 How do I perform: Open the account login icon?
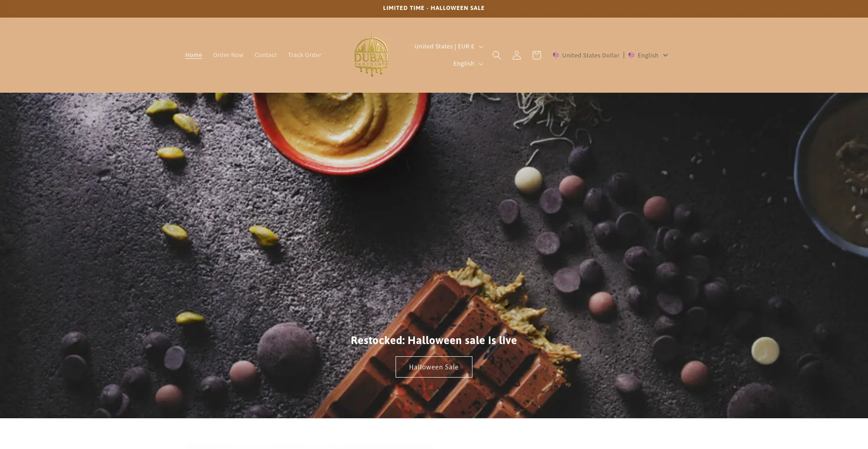coord(517,55)
